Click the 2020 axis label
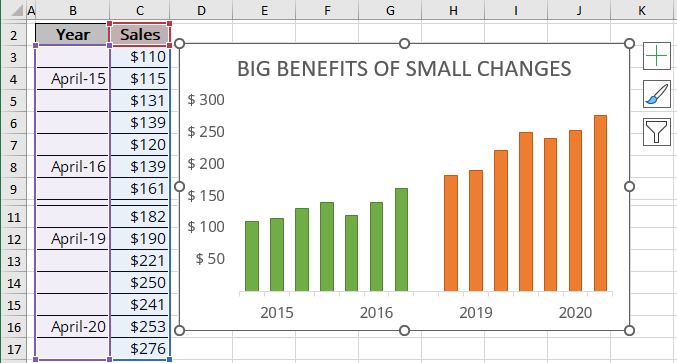This screenshot has width=677, height=363. [x=576, y=312]
